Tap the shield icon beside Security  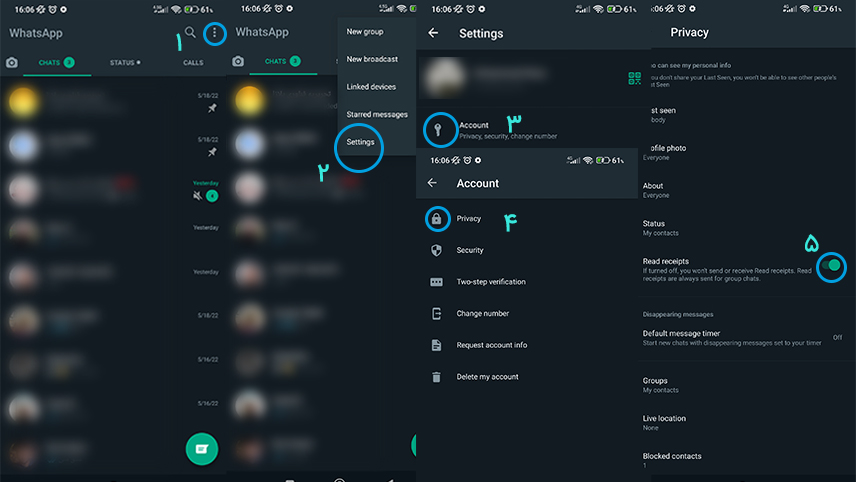point(436,251)
